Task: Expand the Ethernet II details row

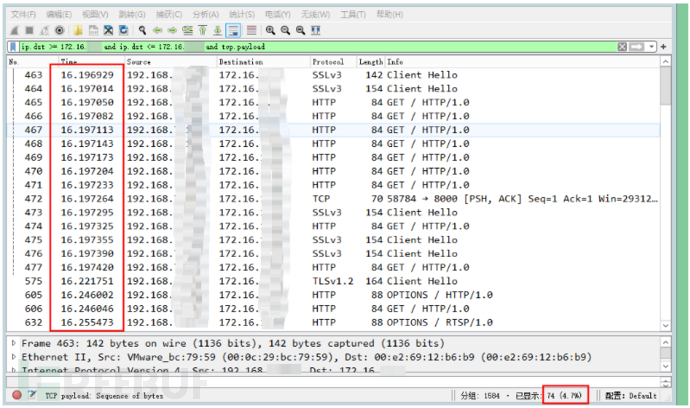Action: (x=12, y=356)
